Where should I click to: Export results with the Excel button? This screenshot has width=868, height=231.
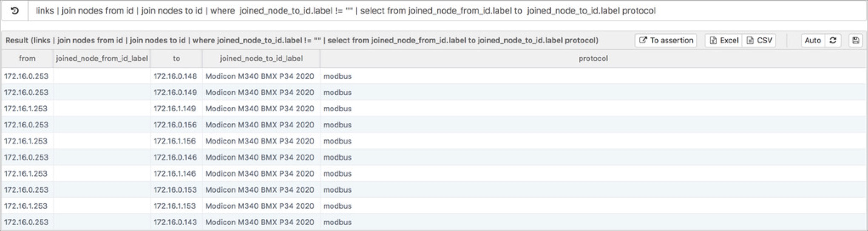click(724, 40)
